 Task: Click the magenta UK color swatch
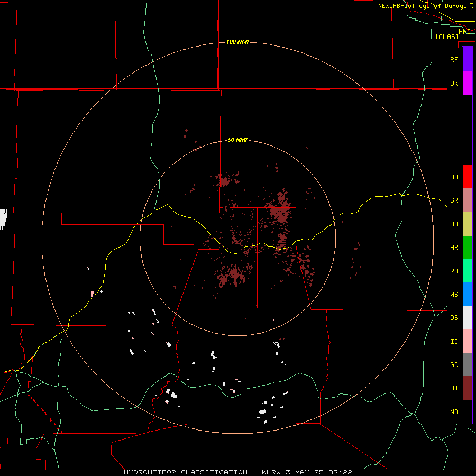467,83
